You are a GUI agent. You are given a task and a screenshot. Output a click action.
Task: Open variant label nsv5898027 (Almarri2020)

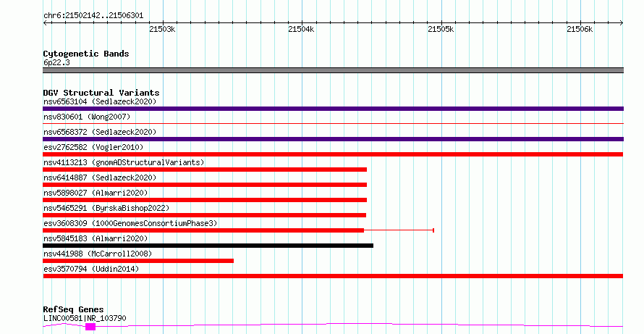[96, 193]
